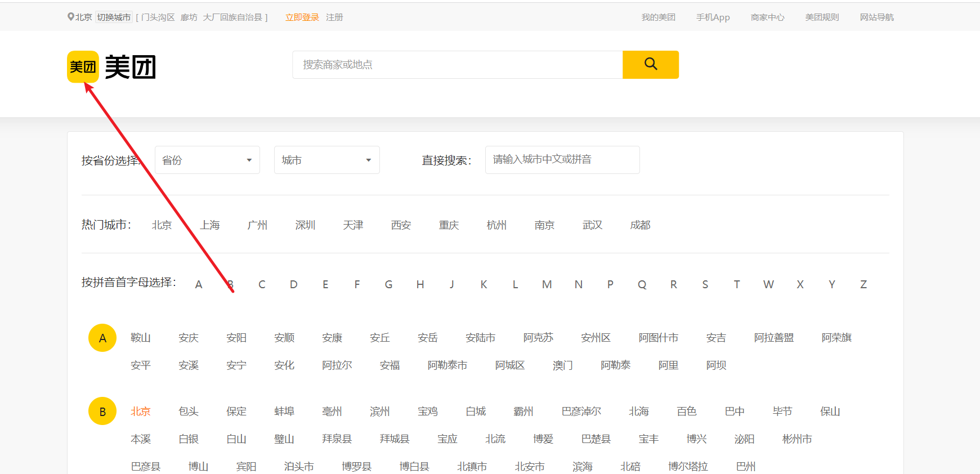Screen dimensions: 980x474
Task: Choose city 鞍山 in the A group
Action: (x=141, y=338)
